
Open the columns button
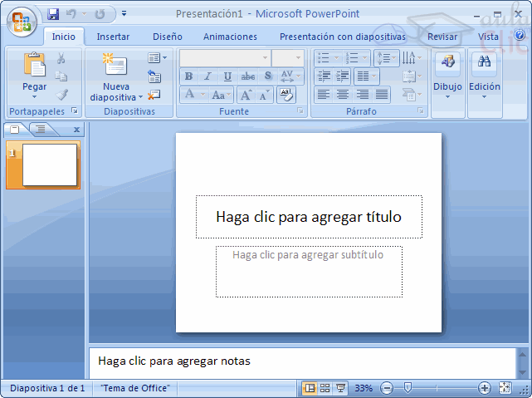pyautogui.click(x=367, y=76)
